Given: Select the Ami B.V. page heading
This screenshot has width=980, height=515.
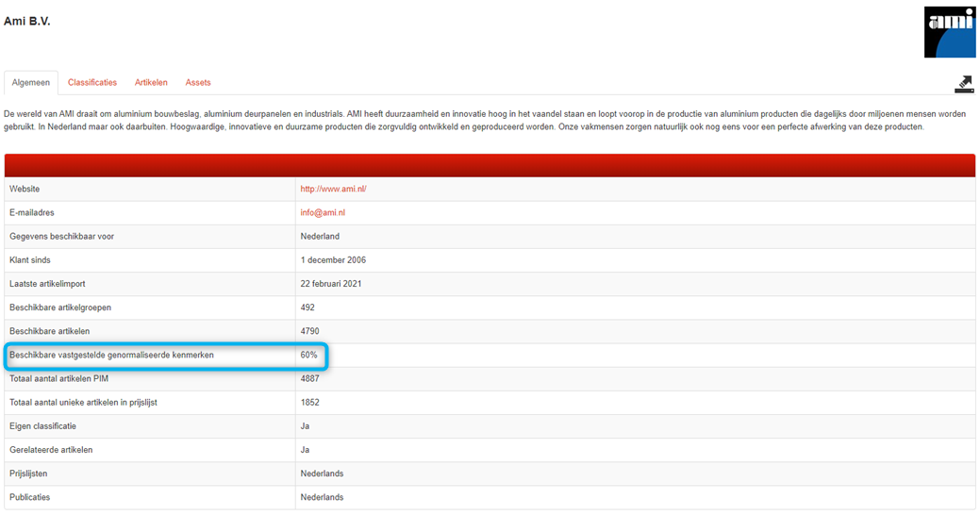Looking at the screenshot, I should click(x=26, y=22).
